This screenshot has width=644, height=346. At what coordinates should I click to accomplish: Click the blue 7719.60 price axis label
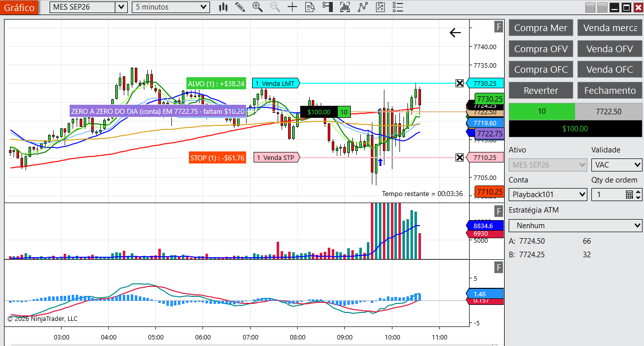point(485,123)
